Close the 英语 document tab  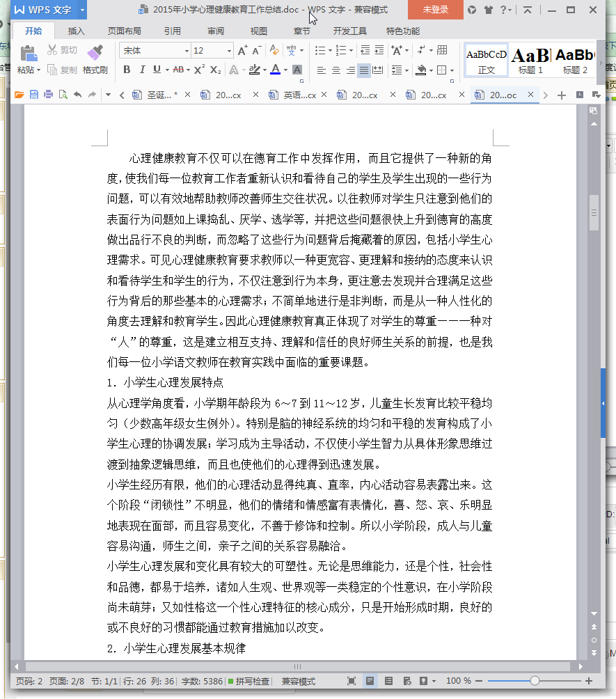[x=324, y=95]
